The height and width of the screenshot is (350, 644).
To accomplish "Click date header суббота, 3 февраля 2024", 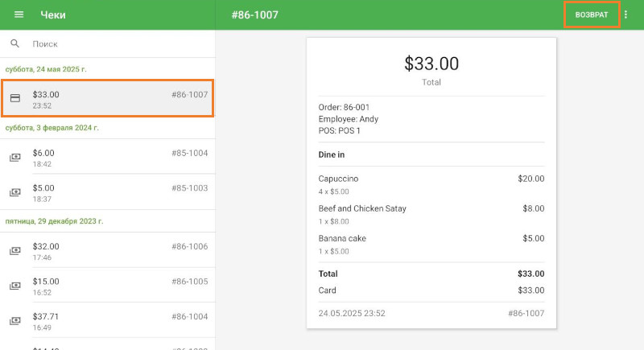I will point(52,128).
